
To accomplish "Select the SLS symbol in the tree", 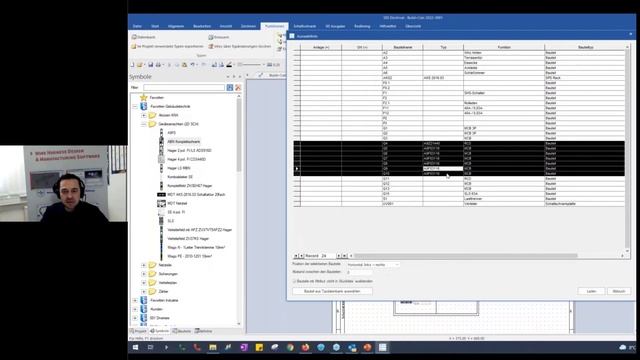I will click(171, 221).
